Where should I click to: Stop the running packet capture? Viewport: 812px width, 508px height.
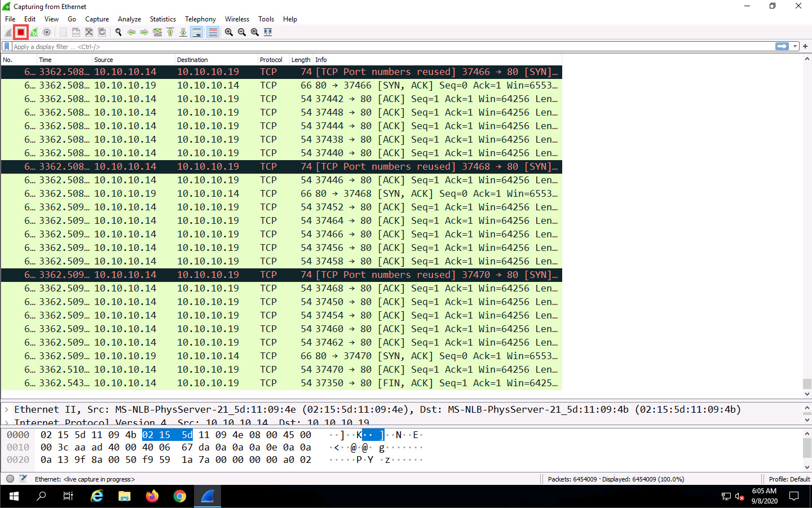[x=21, y=32]
